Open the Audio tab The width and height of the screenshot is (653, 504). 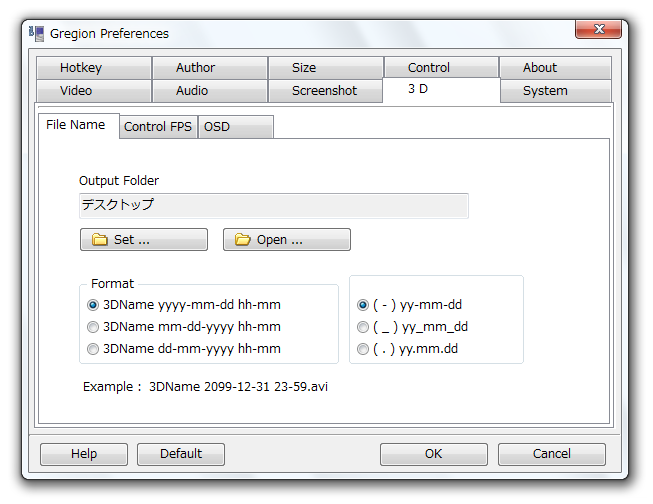pyautogui.click(x=210, y=90)
